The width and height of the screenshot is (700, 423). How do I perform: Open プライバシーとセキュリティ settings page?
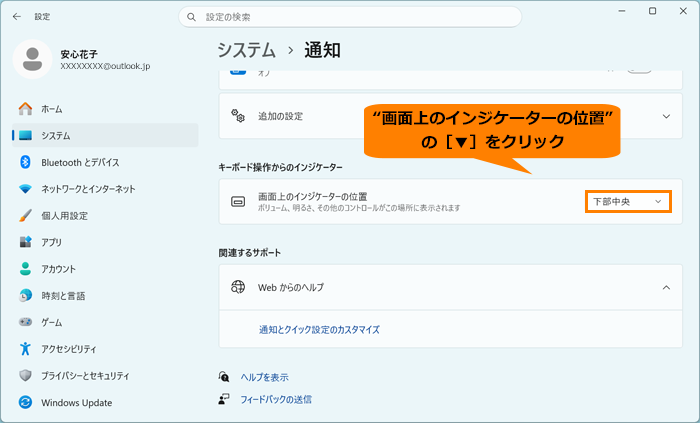tap(105, 375)
